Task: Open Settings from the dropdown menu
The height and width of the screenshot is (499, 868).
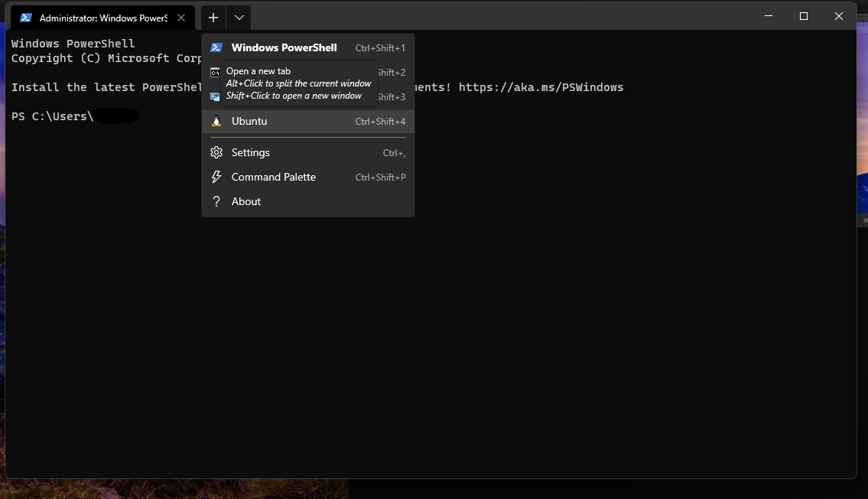Action: pyautogui.click(x=308, y=152)
